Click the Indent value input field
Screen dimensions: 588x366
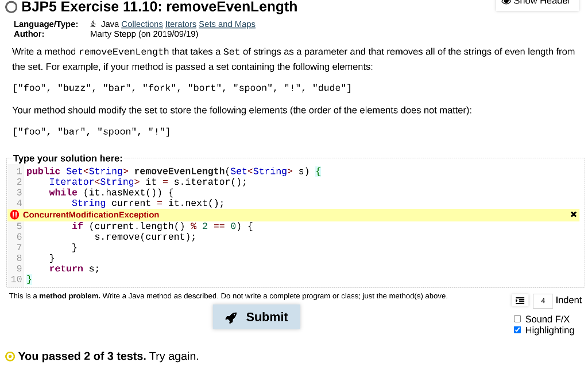click(x=542, y=300)
